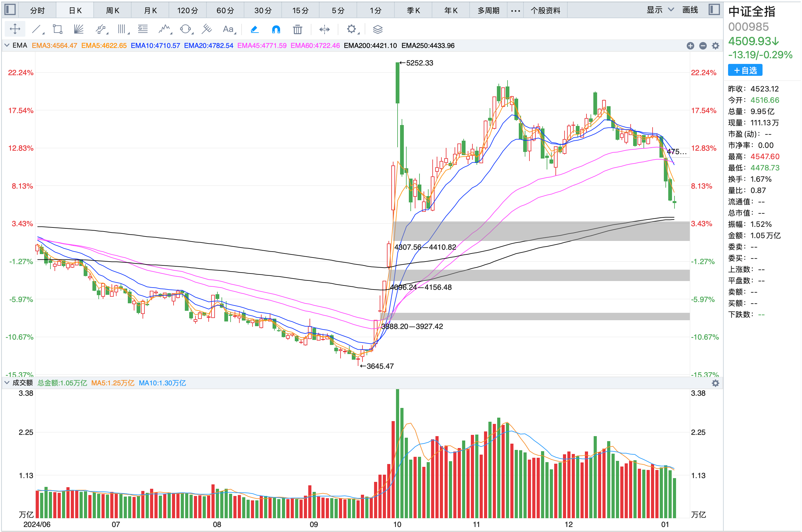This screenshot has width=802, height=532.
Task: Select the circle ellipse drawing tool
Action: 185,29
